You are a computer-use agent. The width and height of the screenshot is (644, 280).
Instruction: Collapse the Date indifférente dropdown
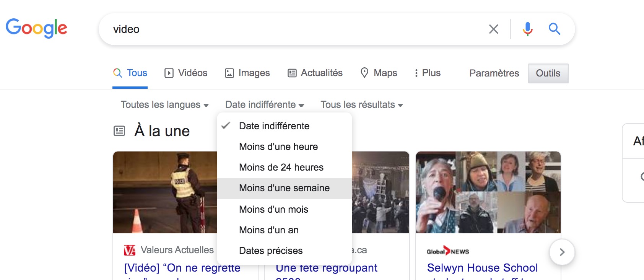point(265,105)
